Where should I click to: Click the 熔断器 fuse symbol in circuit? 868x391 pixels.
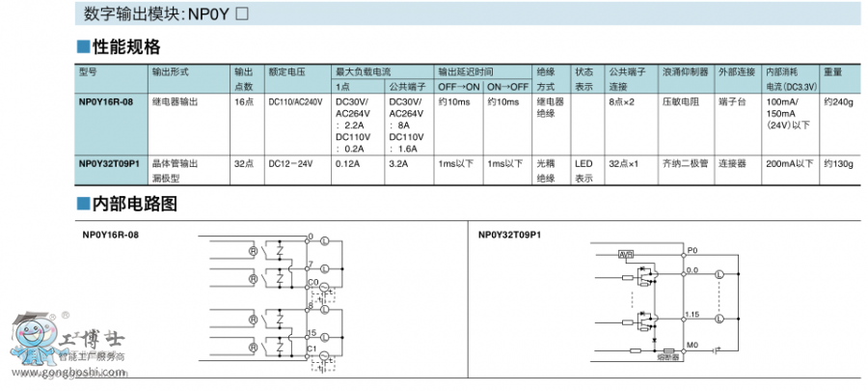point(668,351)
